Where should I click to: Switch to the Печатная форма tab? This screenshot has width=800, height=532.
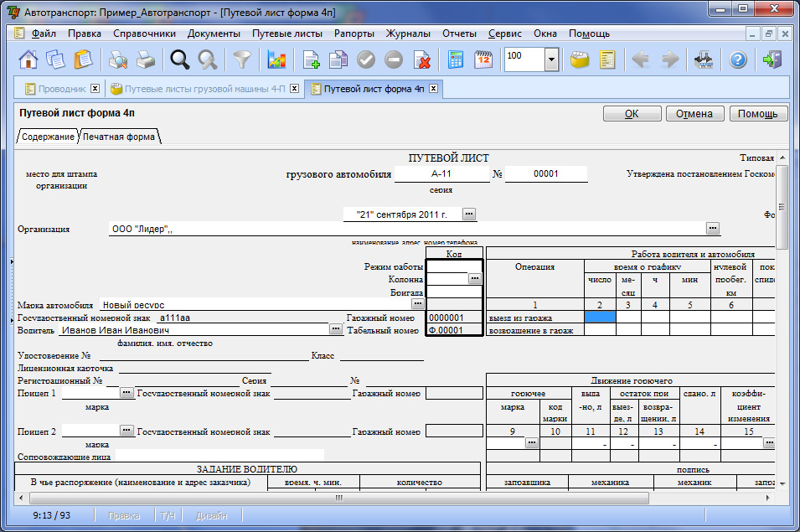pyautogui.click(x=119, y=137)
